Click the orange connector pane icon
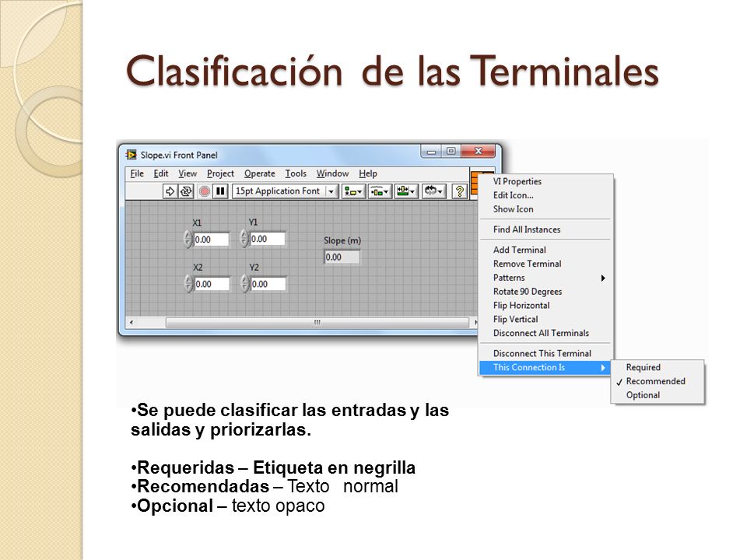747x560 pixels. point(475,182)
